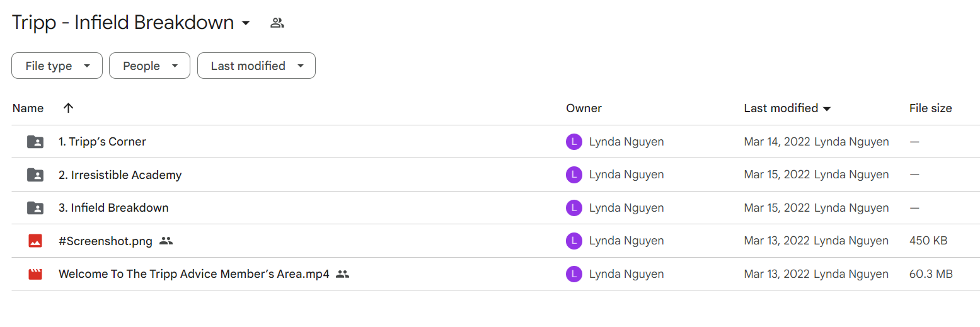This screenshot has height=327, width=980.
Task: Select the 2. Irresistible Academy folder
Action: (120, 175)
